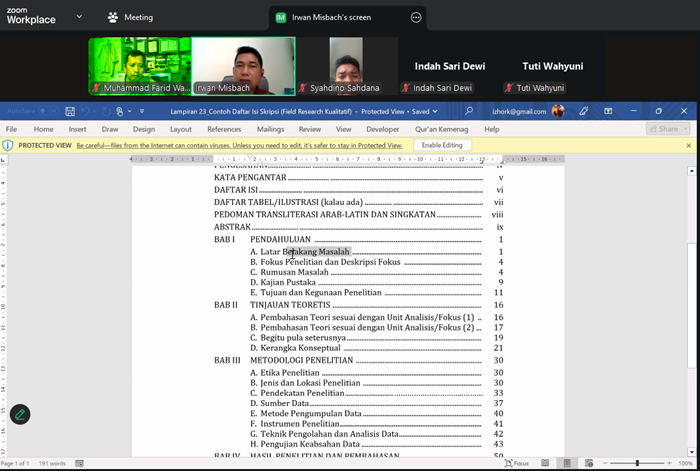Screen dimensions: 700x471
Task: Open the View tab
Action: [343, 129]
